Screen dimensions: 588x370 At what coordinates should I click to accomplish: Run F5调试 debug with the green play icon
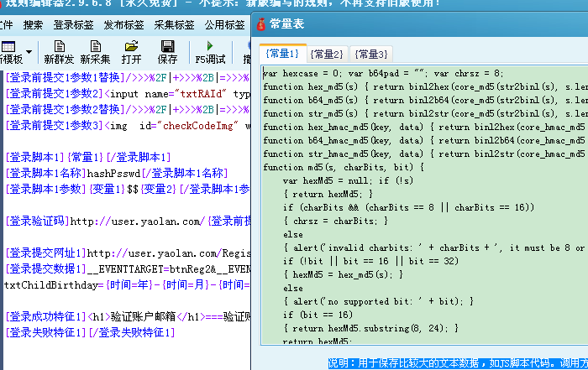click(210, 46)
